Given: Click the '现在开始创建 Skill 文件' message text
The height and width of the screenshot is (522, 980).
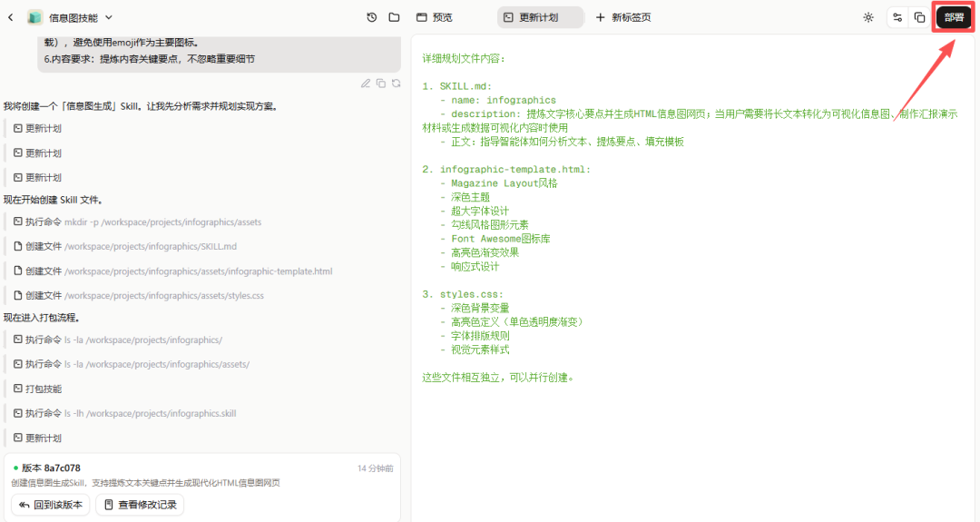Looking at the screenshot, I should (54, 200).
